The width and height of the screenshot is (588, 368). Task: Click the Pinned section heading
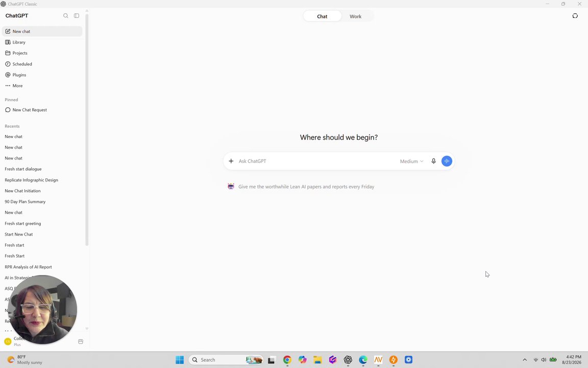pyautogui.click(x=11, y=100)
